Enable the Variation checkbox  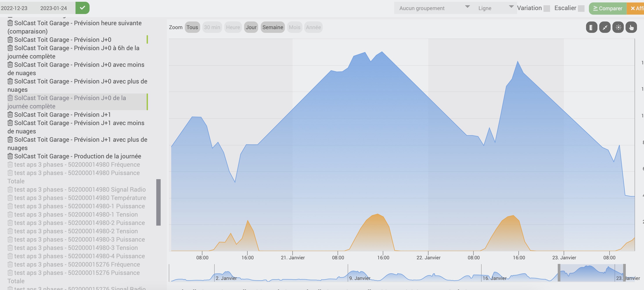547,9
